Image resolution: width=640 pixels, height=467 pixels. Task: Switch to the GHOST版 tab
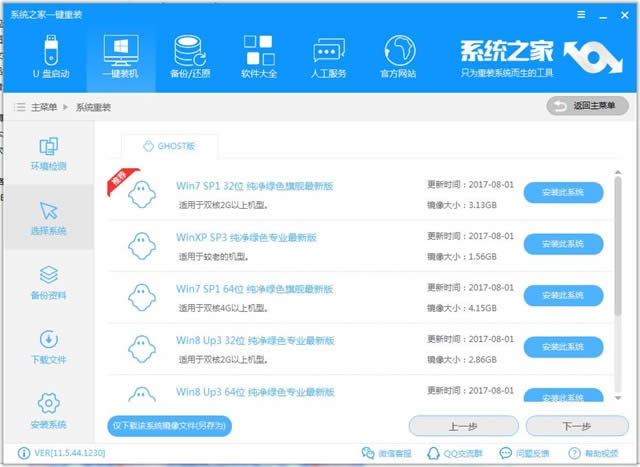[169, 146]
